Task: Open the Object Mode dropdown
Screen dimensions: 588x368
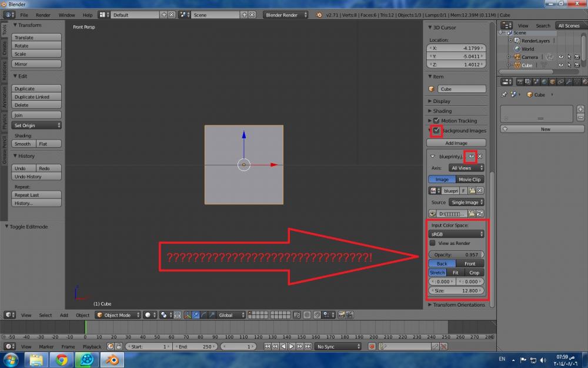Action: coord(118,315)
